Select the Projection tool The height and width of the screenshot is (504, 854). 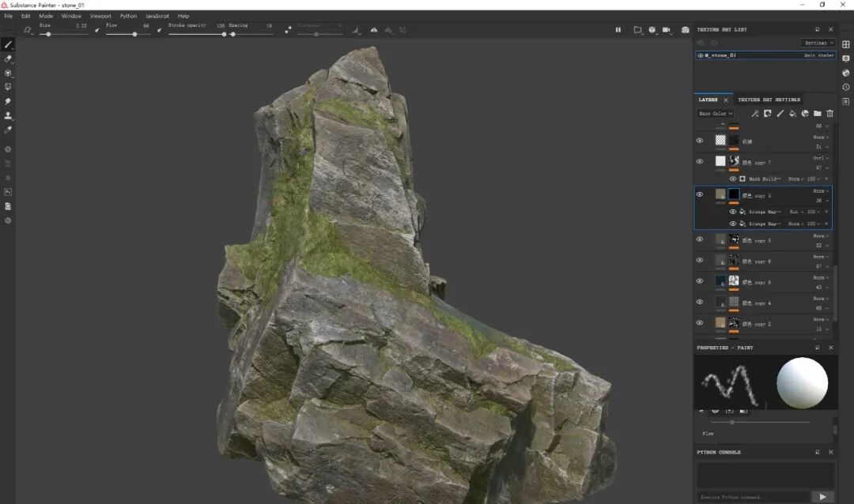coord(8,73)
